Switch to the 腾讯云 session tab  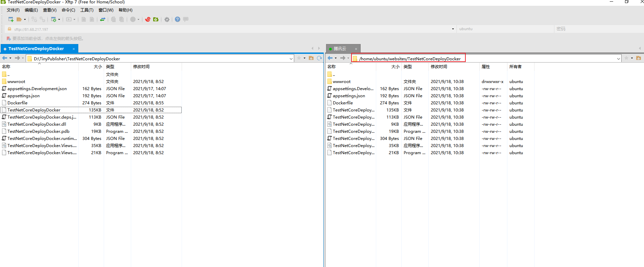tap(340, 49)
